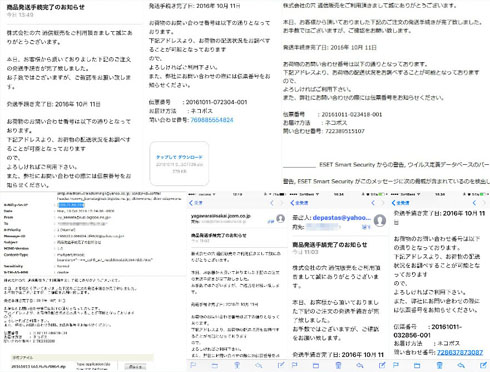Image resolution: width=490 pixels, height=372 pixels.
Task: Tap the details link beside yagawara avatar
Action: (x=271, y=221)
